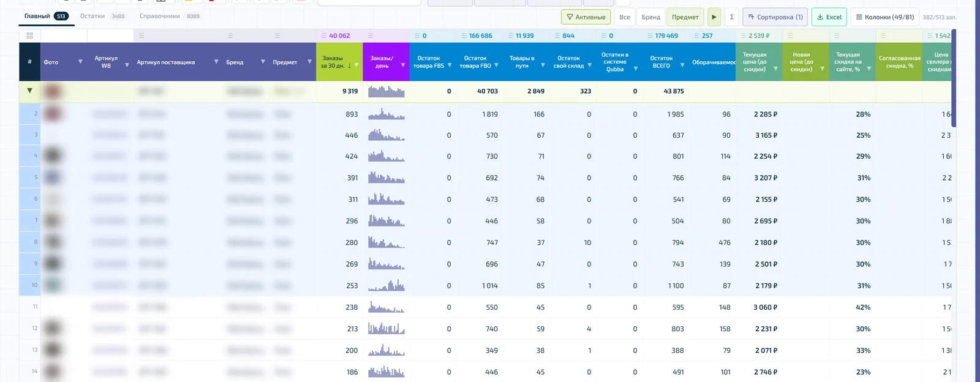The height and width of the screenshot is (382, 980).
Task: Click the vertical scrollbar of the table
Action: [x=954, y=78]
